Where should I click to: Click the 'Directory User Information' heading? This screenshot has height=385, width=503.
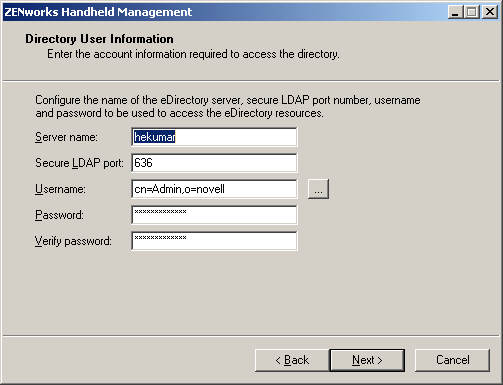[99, 39]
